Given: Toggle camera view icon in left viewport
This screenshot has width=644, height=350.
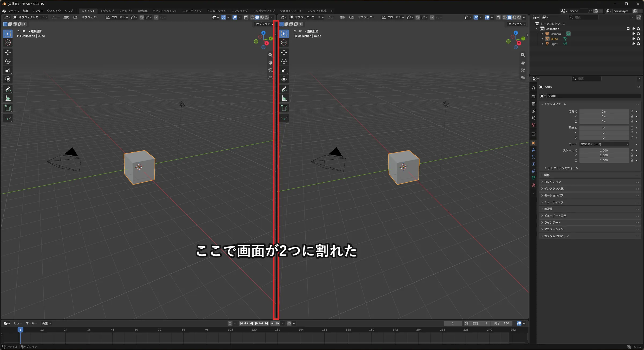Looking at the screenshot, I should click(270, 70).
